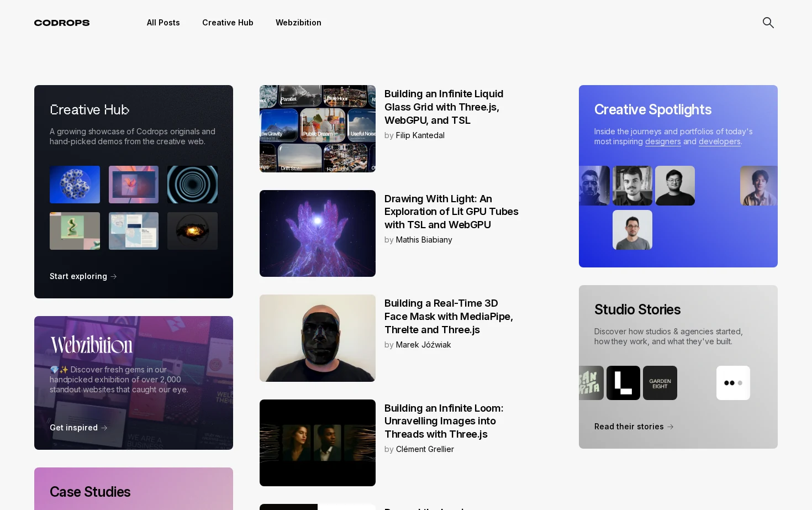The width and height of the screenshot is (812, 510).
Task: Open the glowing hands article image
Action: (x=318, y=233)
